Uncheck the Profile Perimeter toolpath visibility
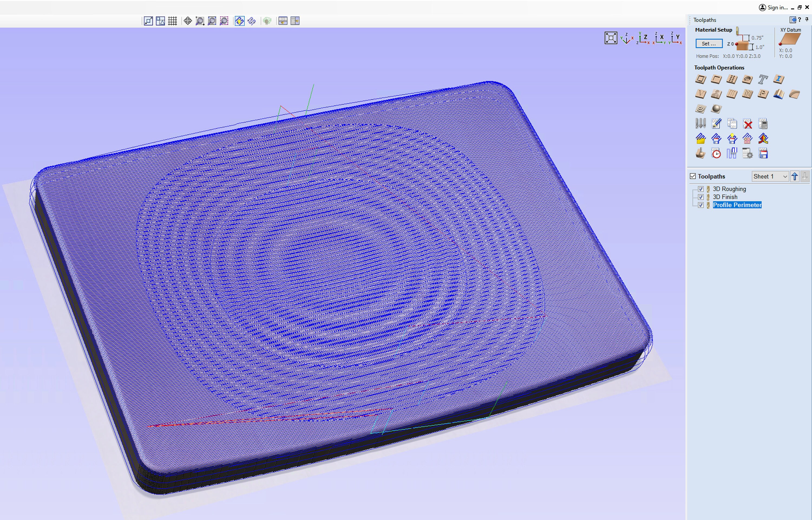 (x=701, y=205)
